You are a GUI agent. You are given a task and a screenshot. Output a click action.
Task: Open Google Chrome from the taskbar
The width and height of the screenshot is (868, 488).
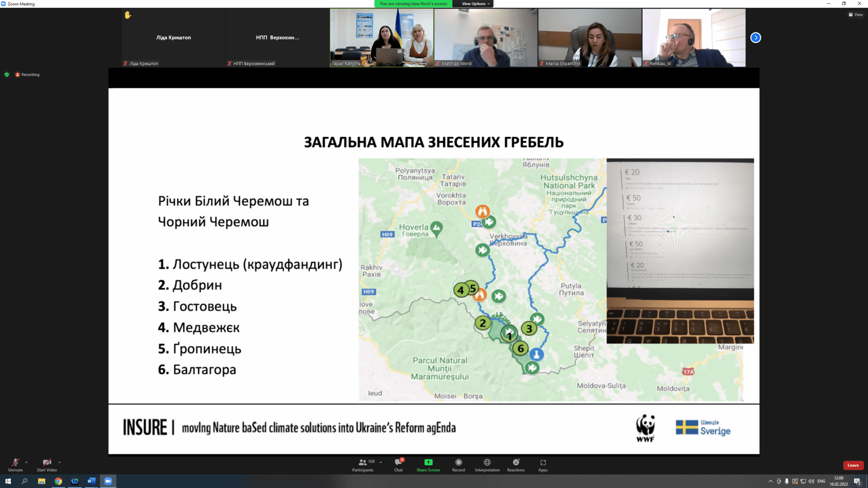coord(58,481)
